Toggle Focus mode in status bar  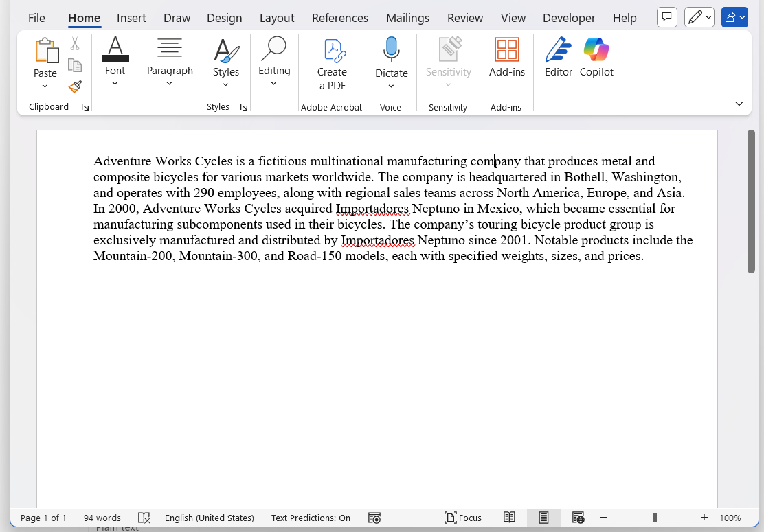(x=463, y=518)
